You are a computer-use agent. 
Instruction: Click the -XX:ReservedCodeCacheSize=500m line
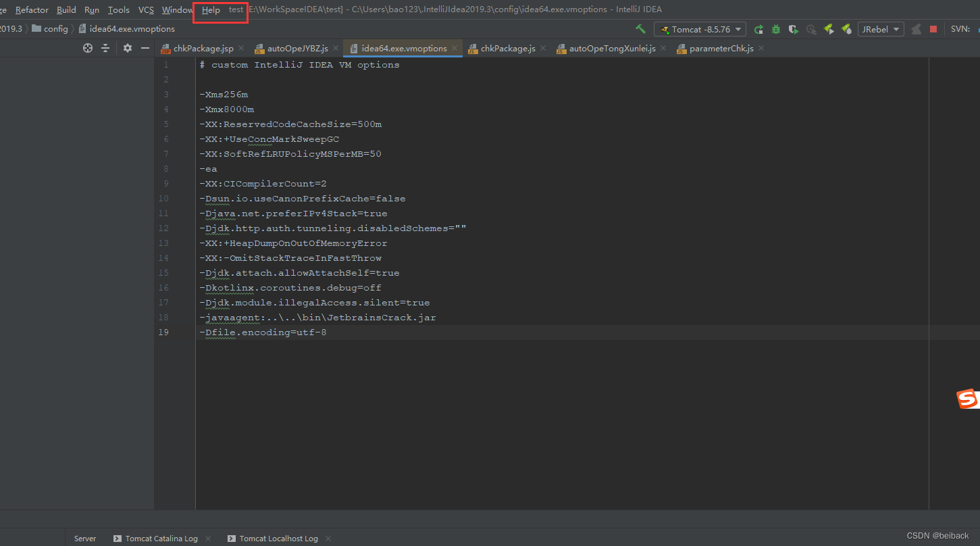pos(290,124)
